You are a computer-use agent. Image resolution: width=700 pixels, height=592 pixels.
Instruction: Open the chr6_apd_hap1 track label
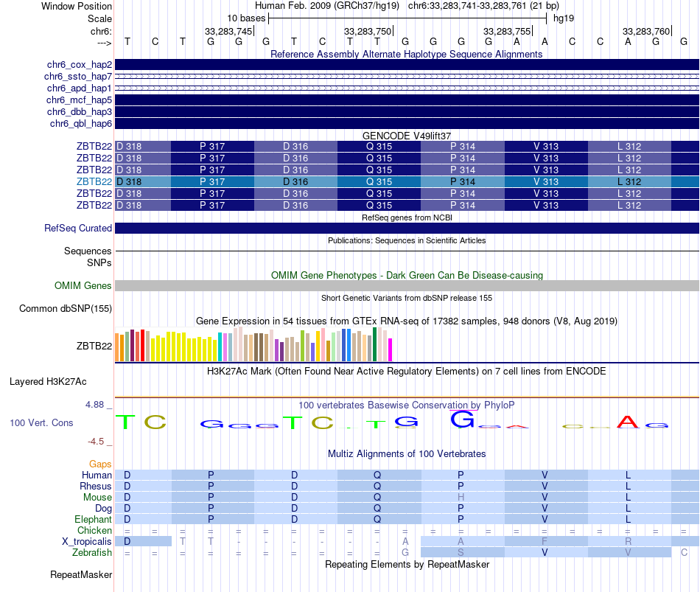80,88
